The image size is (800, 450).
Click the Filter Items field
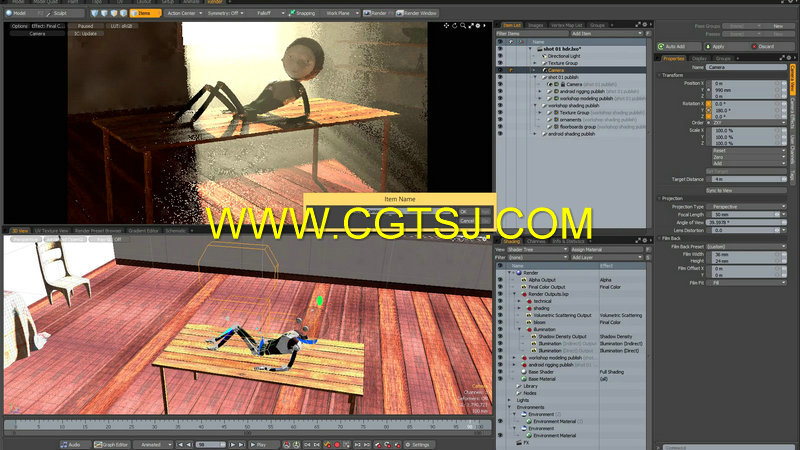[x=532, y=34]
